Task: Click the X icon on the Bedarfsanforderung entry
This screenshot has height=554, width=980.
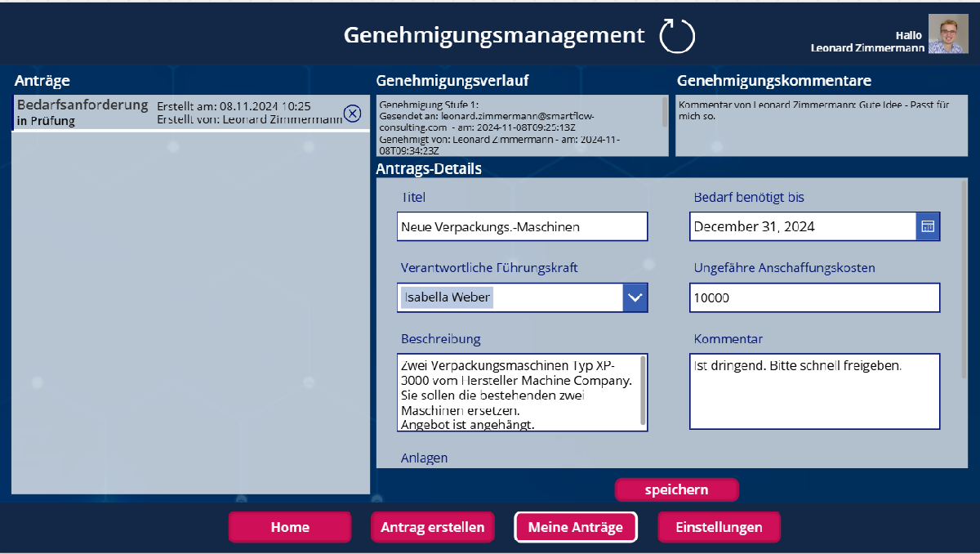Action: (x=353, y=114)
